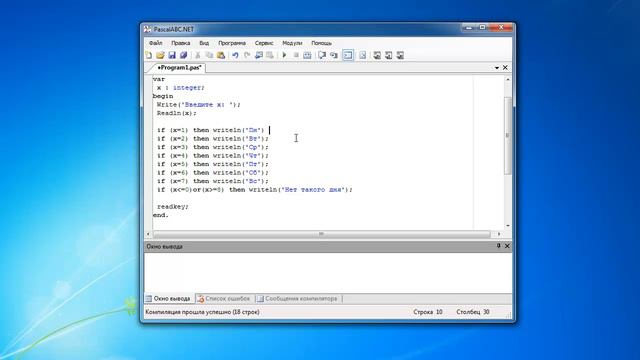
Task: Cut selection using the scissors icon
Action: coord(198,55)
